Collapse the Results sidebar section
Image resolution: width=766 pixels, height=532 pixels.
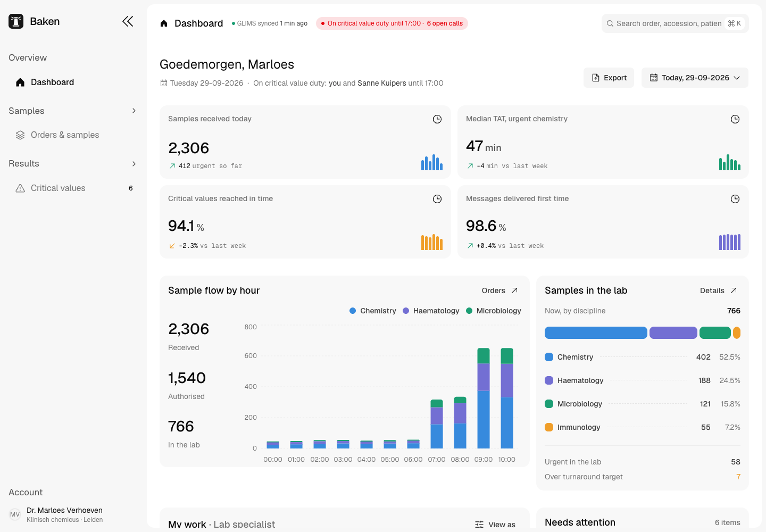(x=134, y=163)
